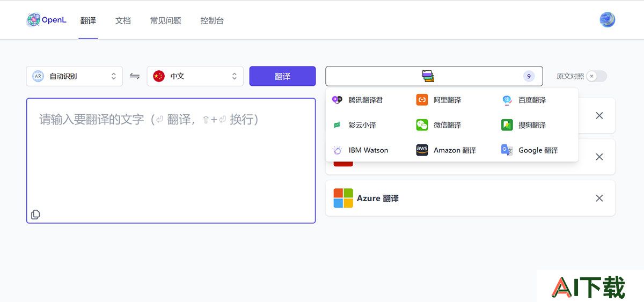Viewport: 644px width, 302px height.
Task: Click the 百度翻译 logo icon
Action: [x=507, y=100]
